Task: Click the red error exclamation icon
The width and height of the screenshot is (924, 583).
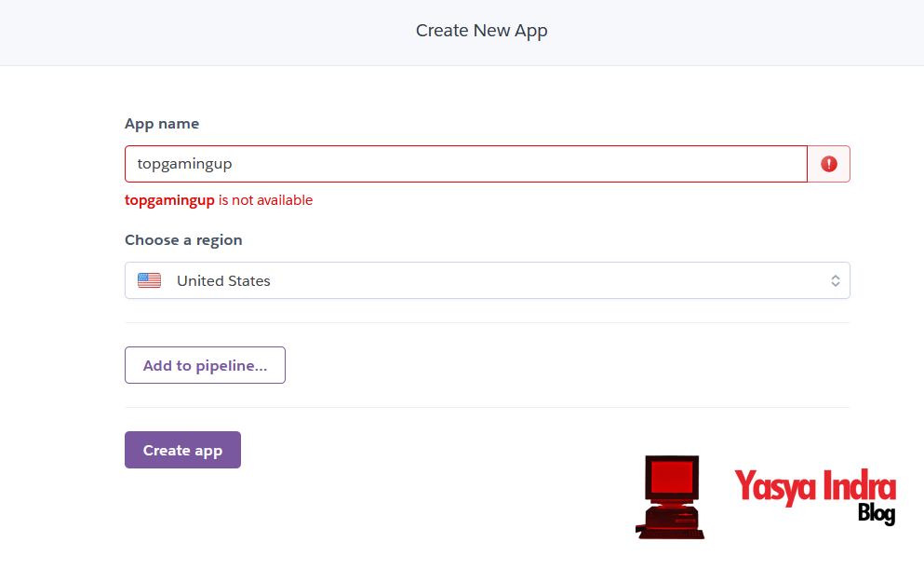Action: tap(828, 164)
